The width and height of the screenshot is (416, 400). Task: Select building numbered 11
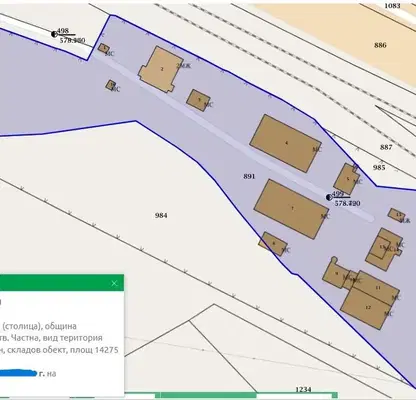pyautogui.click(x=376, y=288)
